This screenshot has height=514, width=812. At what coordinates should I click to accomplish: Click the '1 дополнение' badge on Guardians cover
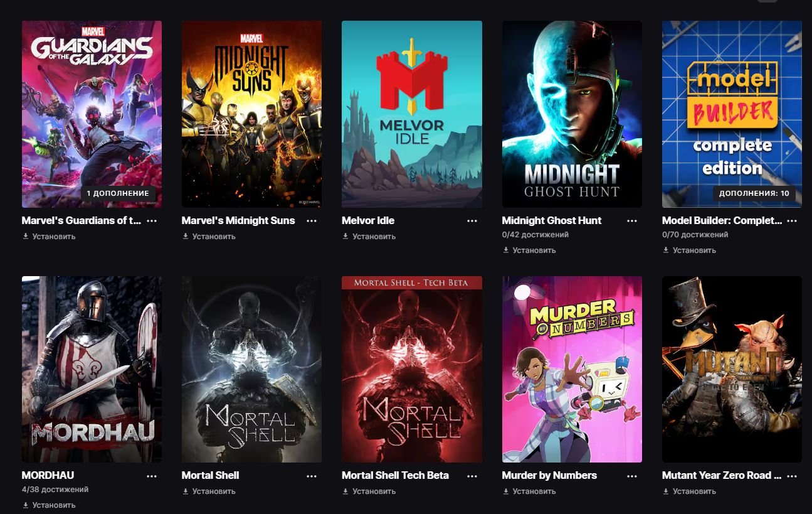tap(118, 193)
